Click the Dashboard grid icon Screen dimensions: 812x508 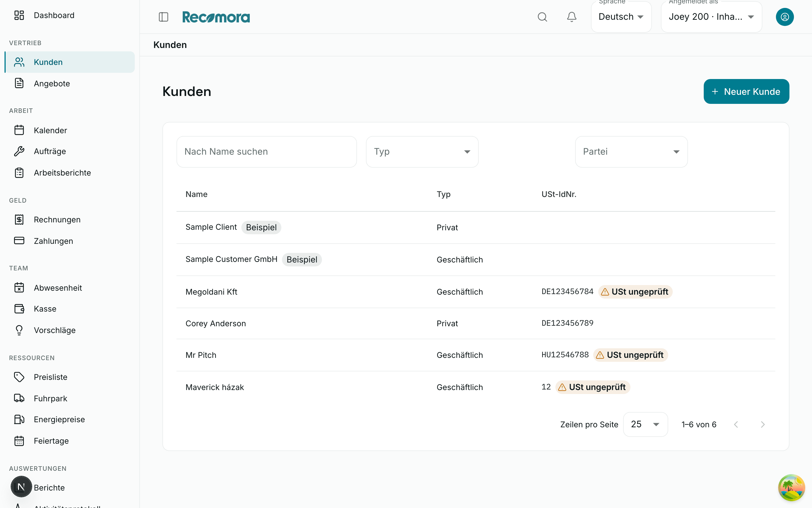click(x=19, y=15)
